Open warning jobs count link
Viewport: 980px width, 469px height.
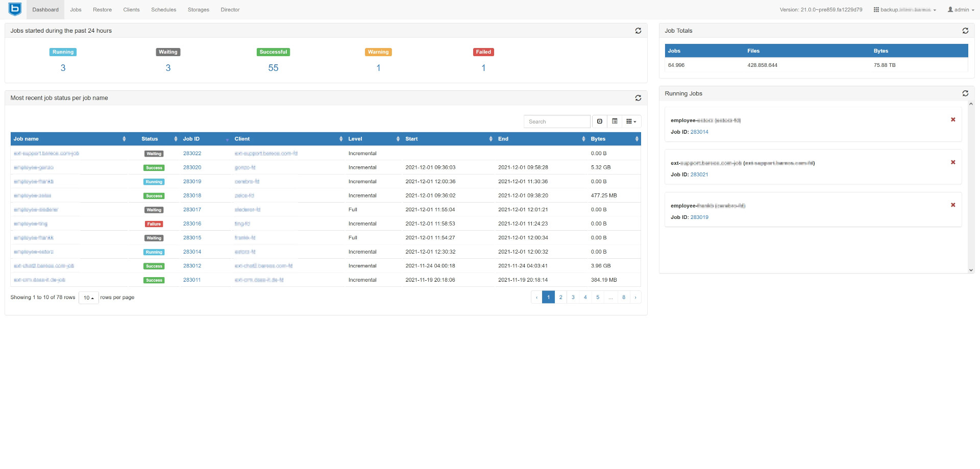point(378,68)
